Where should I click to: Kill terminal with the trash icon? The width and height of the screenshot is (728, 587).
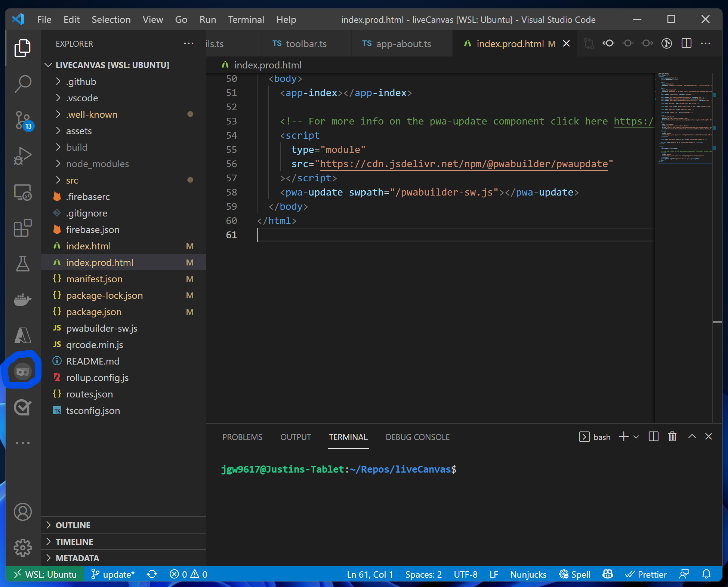tap(672, 437)
